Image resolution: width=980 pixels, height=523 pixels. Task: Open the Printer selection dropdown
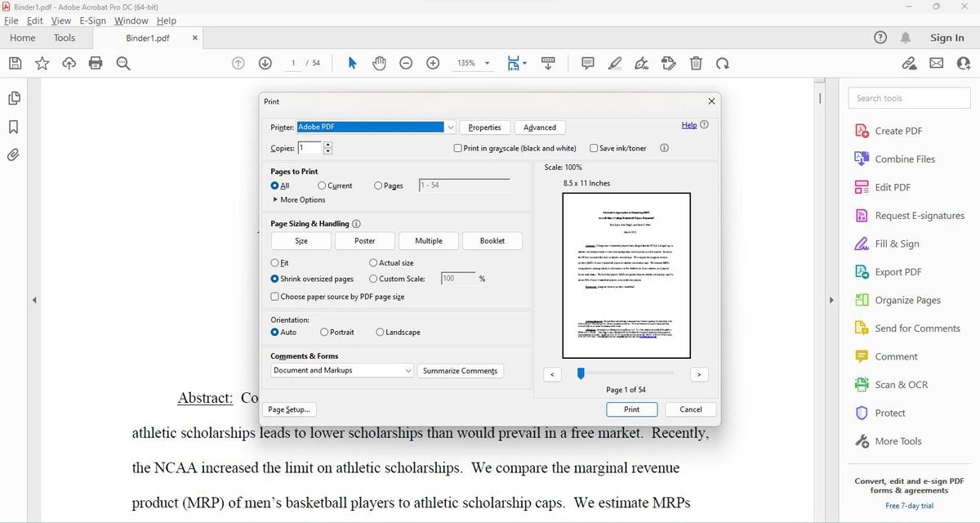[x=450, y=127]
